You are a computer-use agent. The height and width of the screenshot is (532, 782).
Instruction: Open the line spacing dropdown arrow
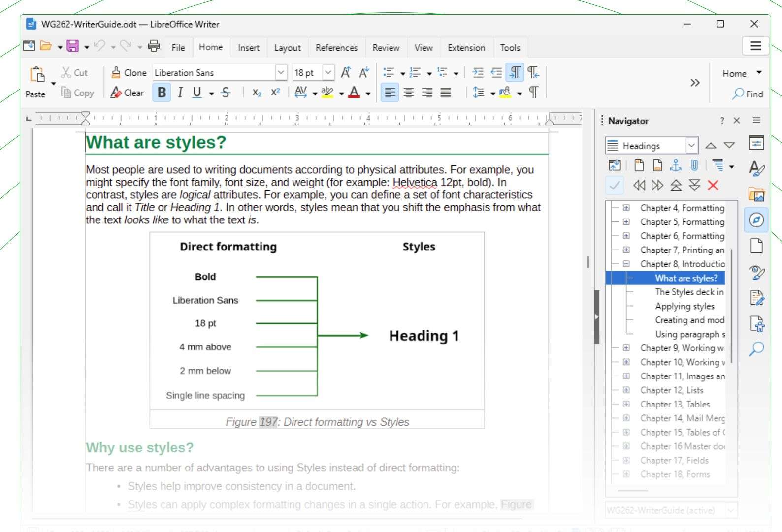click(492, 93)
